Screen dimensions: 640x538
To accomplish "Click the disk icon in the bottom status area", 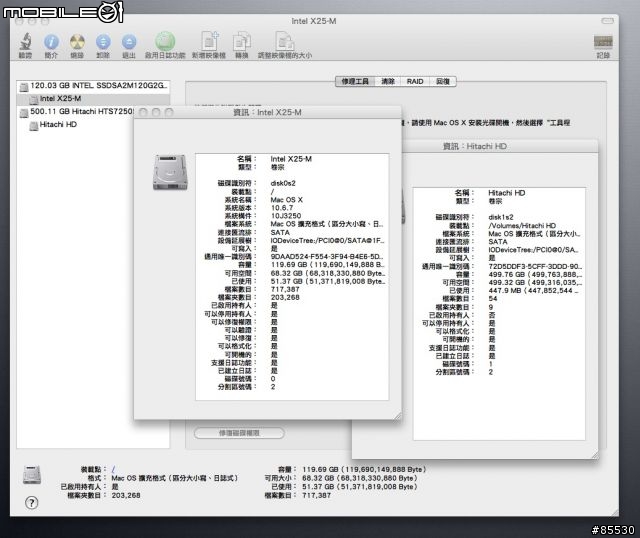I will 32,475.
